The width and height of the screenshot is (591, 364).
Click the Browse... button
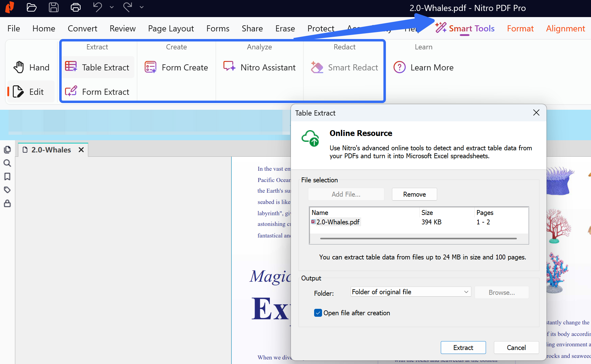click(x=502, y=292)
